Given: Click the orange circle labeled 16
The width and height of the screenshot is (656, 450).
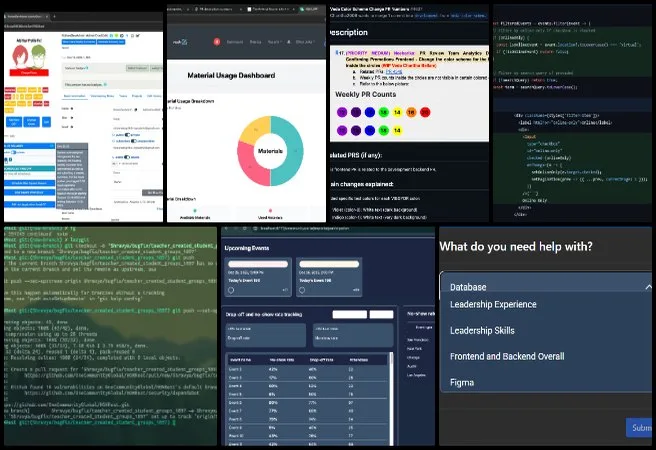Looking at the screenshot, I should (411, 112).
